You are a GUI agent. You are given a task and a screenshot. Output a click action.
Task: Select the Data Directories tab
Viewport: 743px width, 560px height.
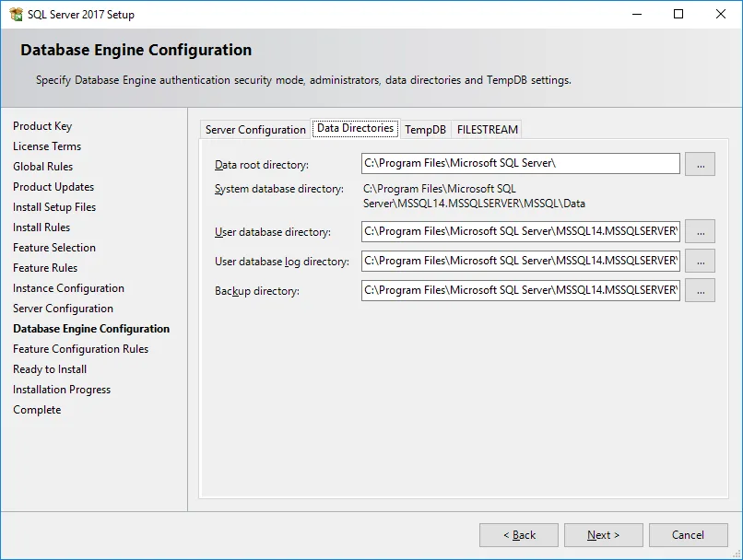[x=356, y=128]
